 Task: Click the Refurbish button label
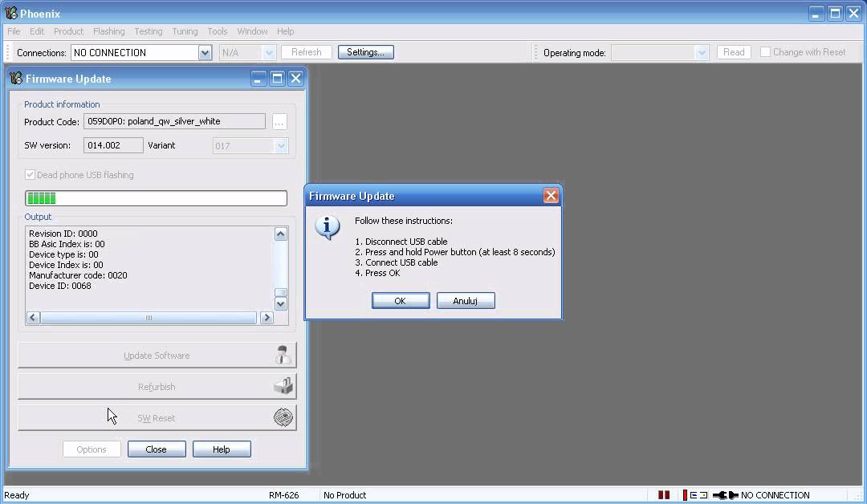point(157,387)
